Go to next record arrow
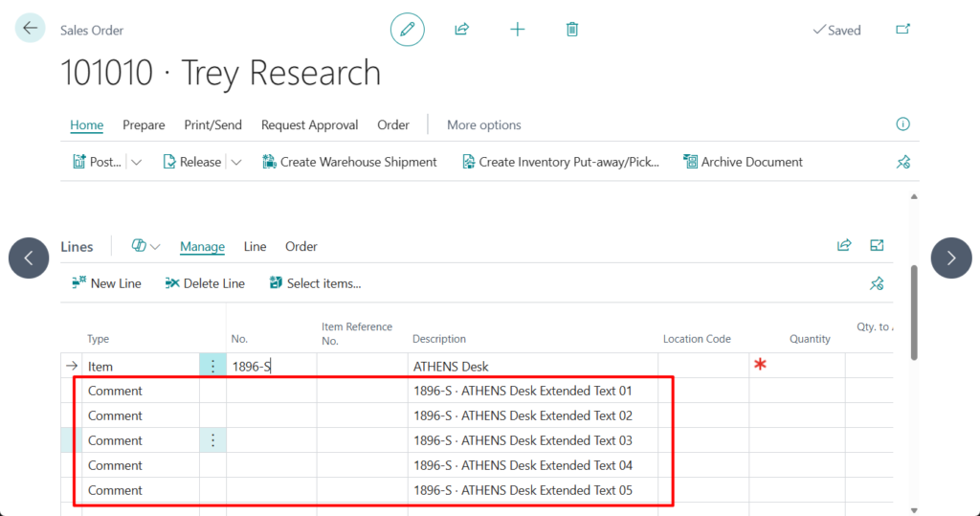Viewport: 980px width, 516px height. click(950, 258)
